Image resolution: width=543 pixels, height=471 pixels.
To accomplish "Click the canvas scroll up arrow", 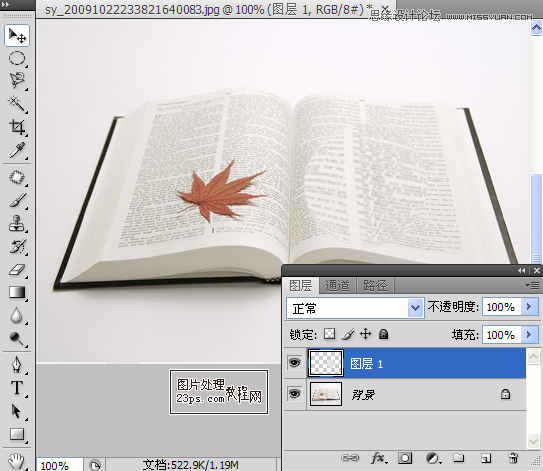I will [536, 28].
